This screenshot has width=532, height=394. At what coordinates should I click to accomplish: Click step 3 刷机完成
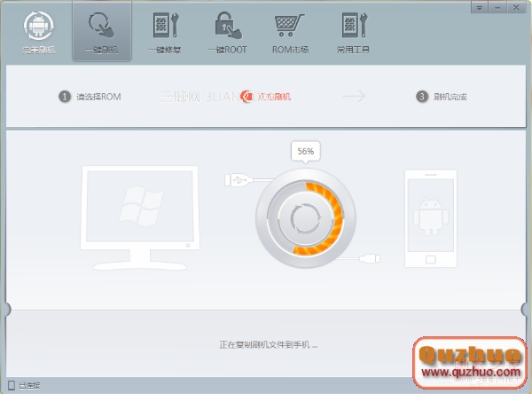click(x=442, y=97)
